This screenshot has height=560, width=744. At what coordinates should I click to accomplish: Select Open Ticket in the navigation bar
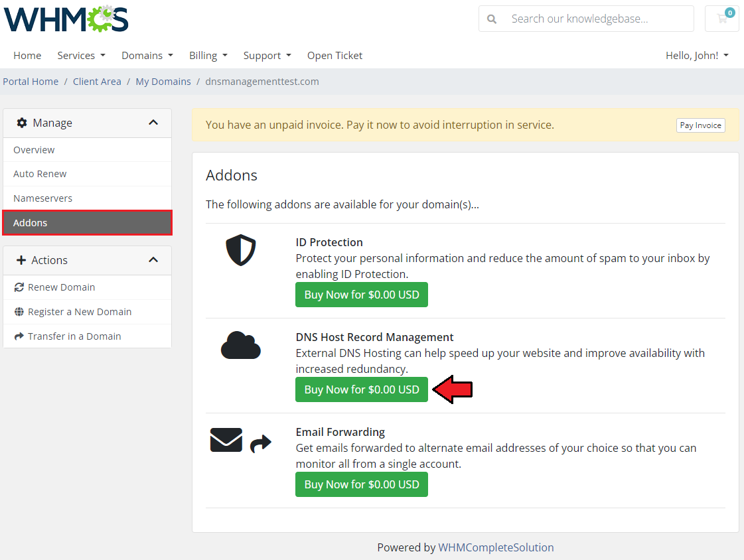pos(335,56)
